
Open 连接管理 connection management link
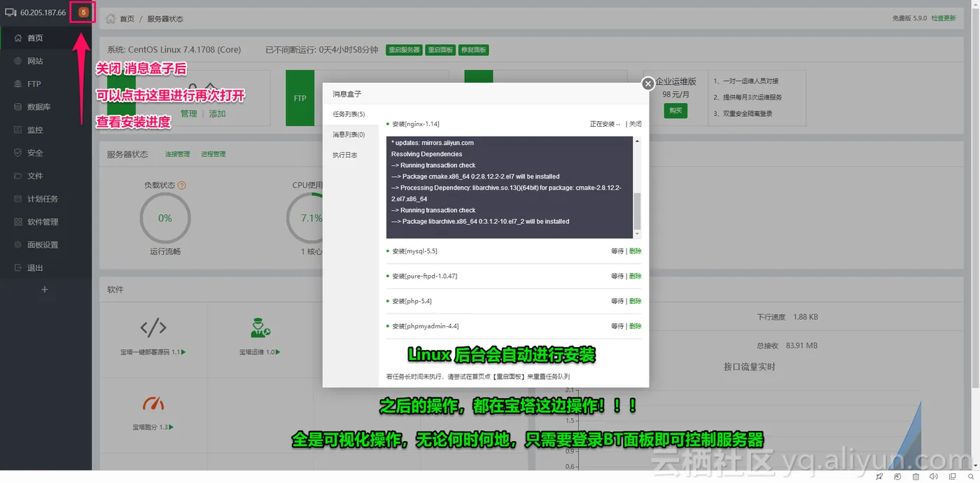click(177, 154)
